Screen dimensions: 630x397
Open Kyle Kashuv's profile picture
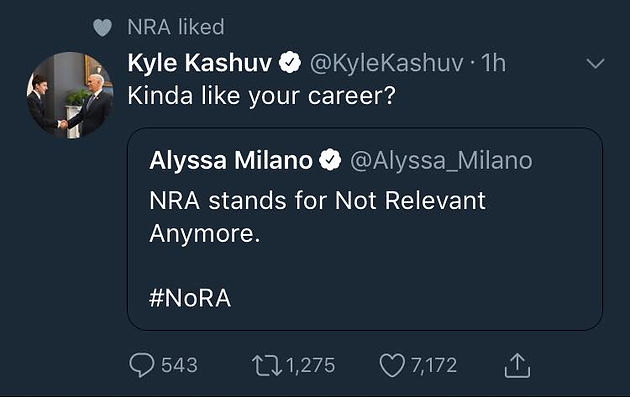(70, 95)
